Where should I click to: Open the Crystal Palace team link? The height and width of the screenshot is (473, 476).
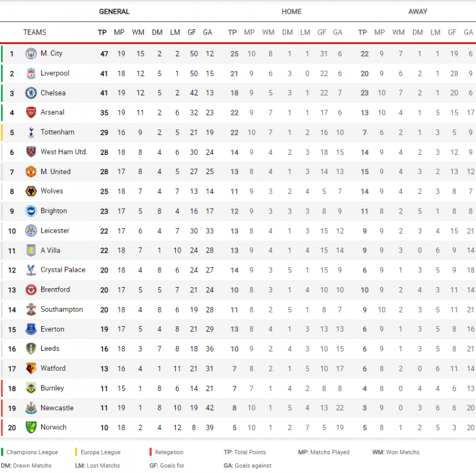coord(63,270)
